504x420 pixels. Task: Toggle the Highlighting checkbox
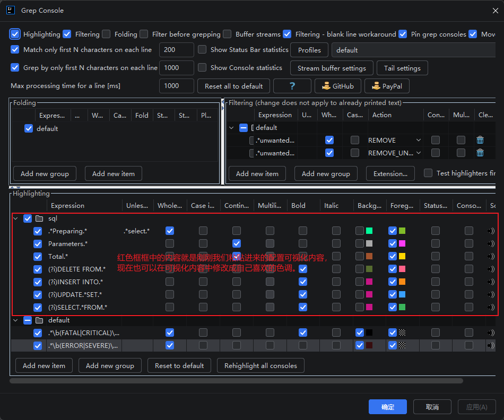15,34
